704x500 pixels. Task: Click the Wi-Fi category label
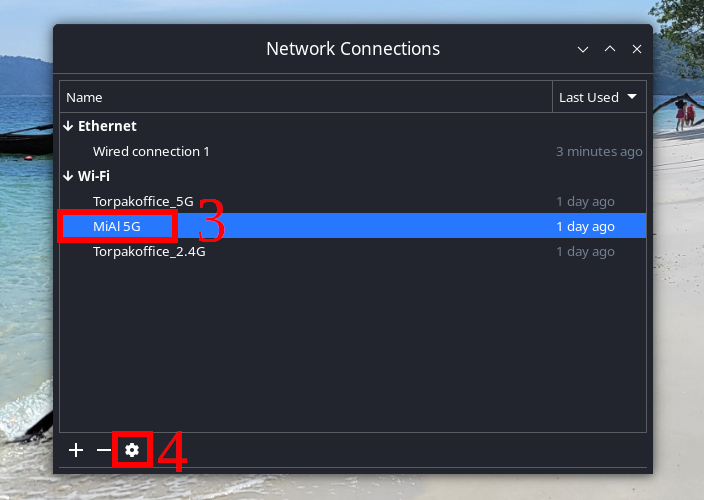point(94,176)
